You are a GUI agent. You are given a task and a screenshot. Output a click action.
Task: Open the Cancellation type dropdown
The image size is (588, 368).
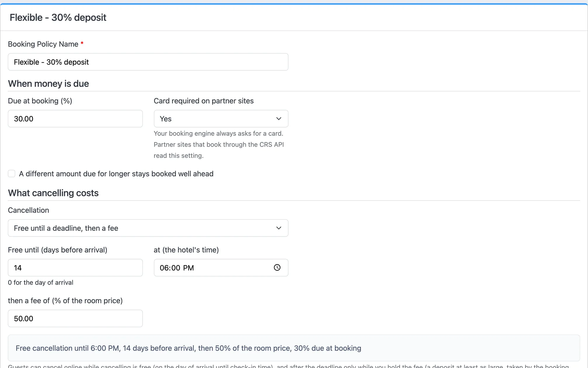148,228
